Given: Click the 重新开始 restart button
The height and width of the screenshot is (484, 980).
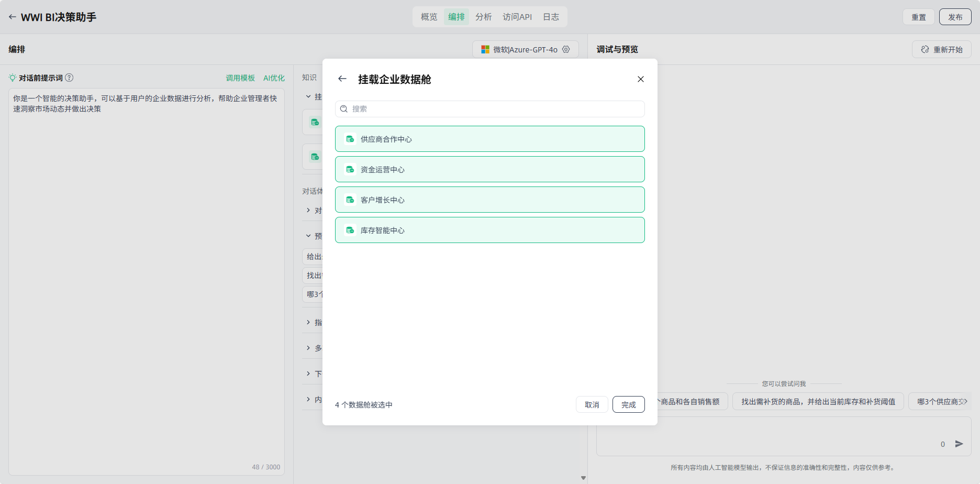Looking at the screenshot, I should (941, 49).
